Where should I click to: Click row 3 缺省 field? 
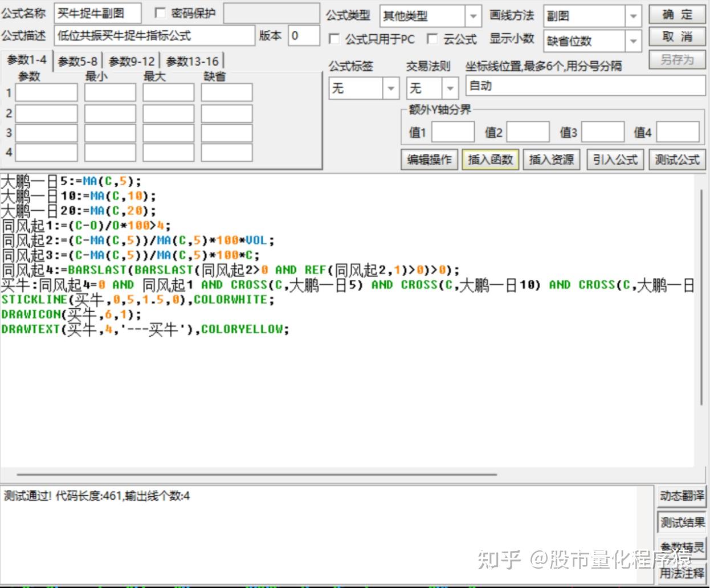click(x=226, y=133)
